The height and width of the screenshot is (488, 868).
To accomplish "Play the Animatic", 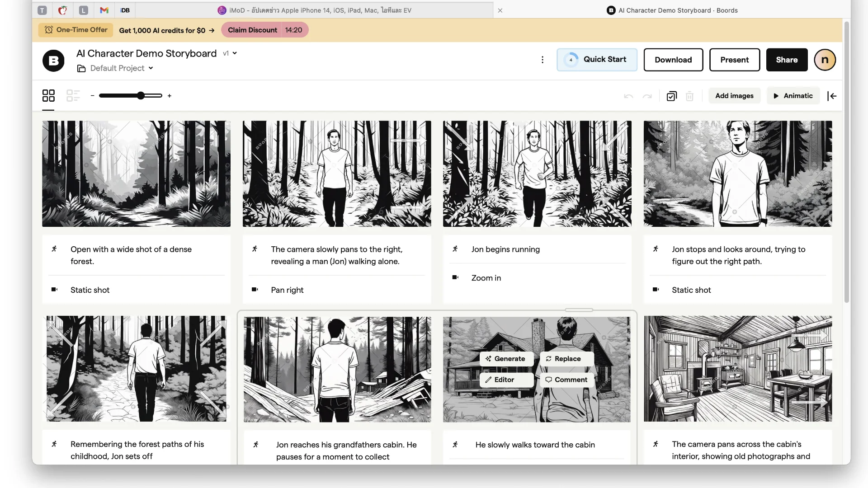I will click(x=793, y=96).
